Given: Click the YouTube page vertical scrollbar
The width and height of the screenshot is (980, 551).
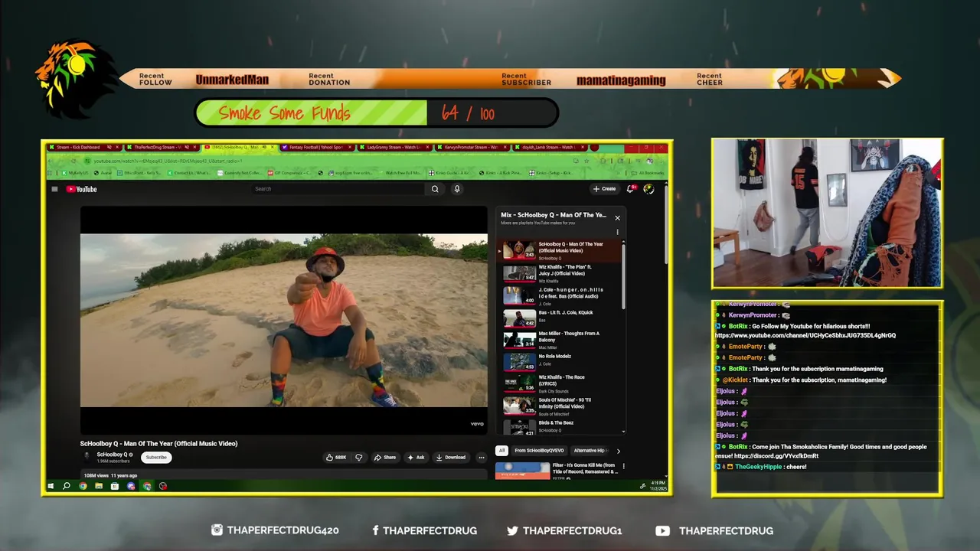Looking at the screenshot, I should click(665, 224).
